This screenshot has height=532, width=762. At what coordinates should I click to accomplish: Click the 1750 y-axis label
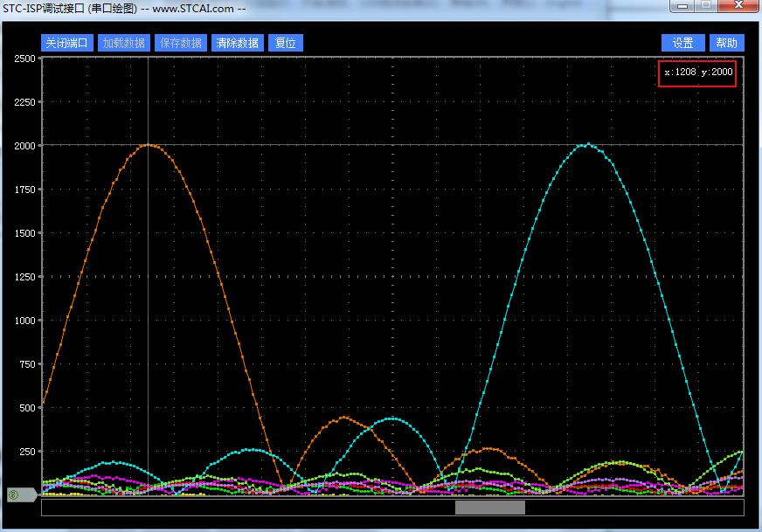24,190
